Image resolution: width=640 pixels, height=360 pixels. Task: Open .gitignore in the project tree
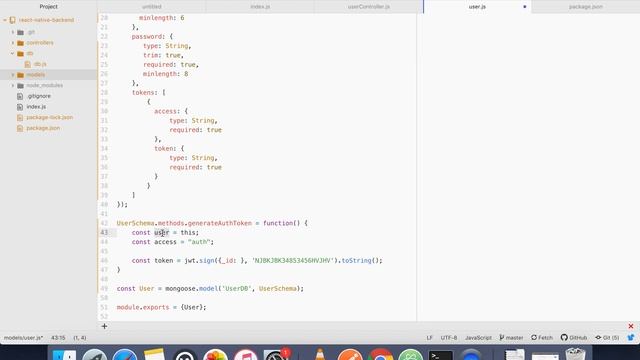coord(39,96)
